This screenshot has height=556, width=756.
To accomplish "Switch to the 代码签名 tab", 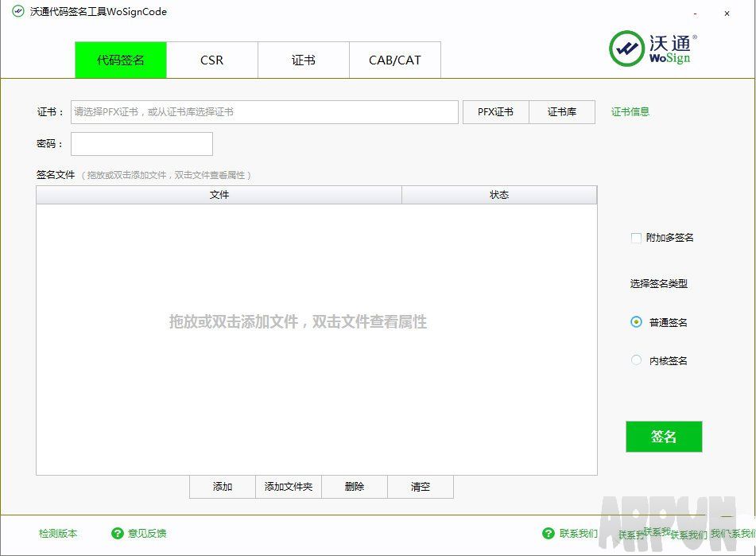I will 121,60.
